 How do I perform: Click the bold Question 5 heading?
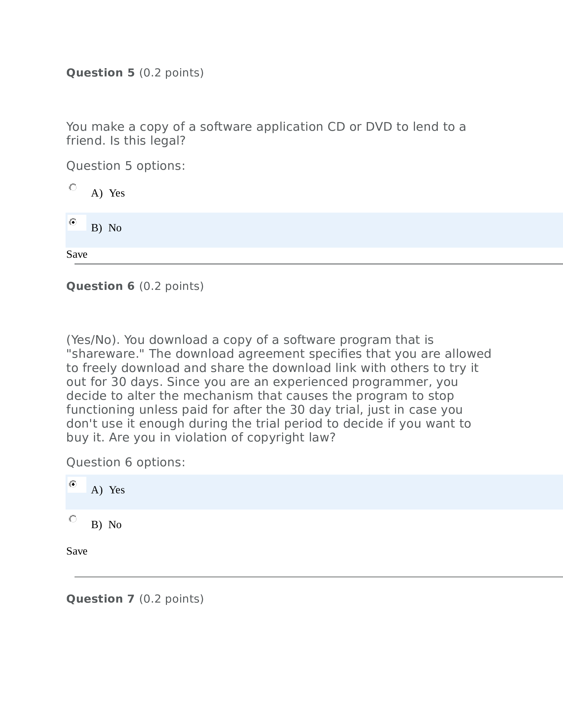click(100, 73)
